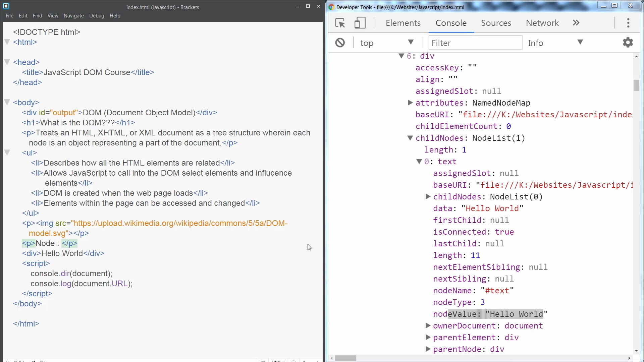Click the 'nodeType: 3' property
The height and width of the screenshot is (362, 644).
[x=459, y=302]
